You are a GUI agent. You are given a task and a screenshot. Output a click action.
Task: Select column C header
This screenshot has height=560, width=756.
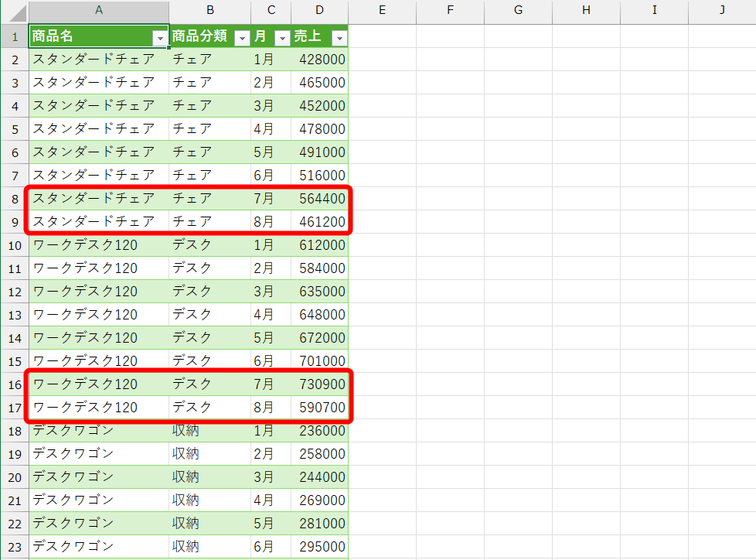pos(271,11)
